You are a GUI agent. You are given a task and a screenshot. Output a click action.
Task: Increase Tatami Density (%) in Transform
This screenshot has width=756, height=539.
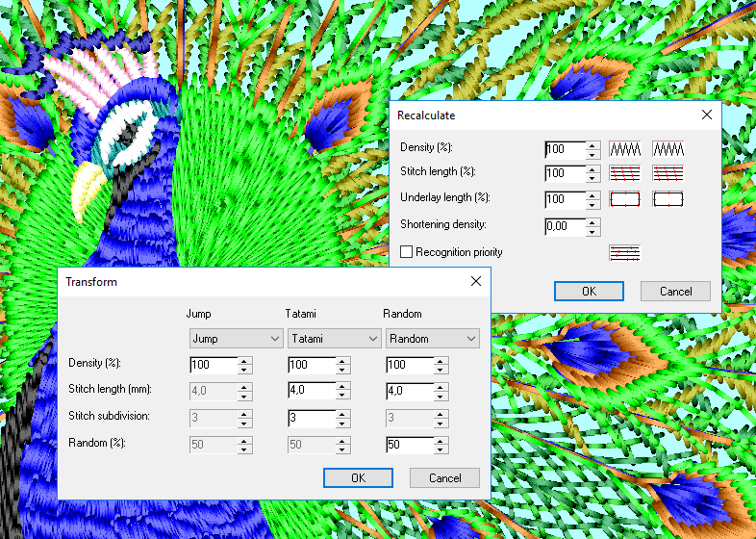[342, 361]
